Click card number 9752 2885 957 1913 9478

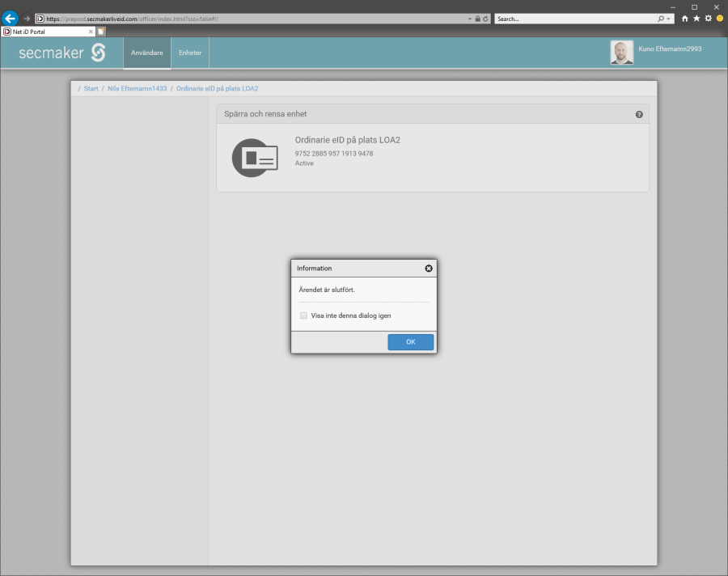(x=334, y=153)
